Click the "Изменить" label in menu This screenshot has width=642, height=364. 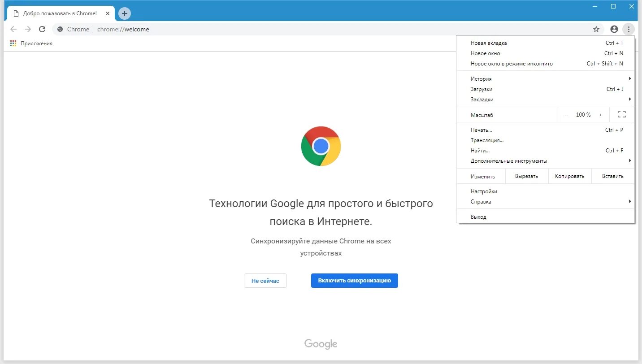[483, 176]
